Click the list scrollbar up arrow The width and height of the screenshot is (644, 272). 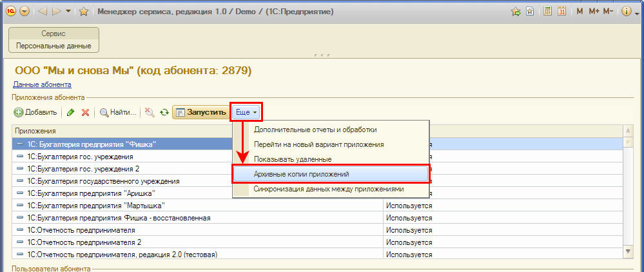(x=629, y=131)
